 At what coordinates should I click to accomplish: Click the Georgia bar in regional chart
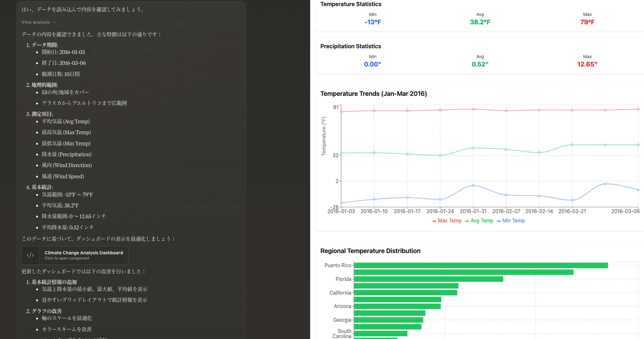pos(388,320)
